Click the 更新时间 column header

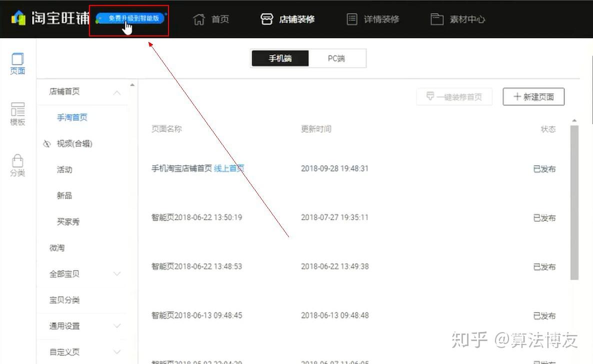point(316,129)
